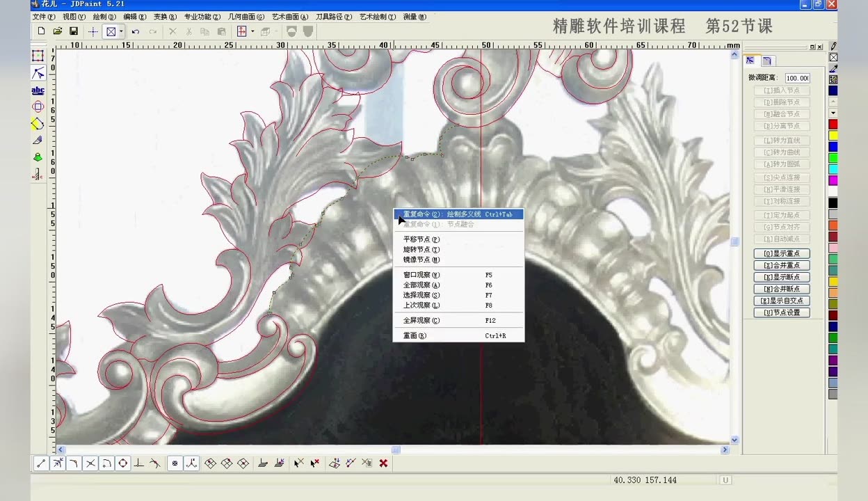This screenshot has height=501, width=868.
Task: Click the Save floppy disk icon
Action: (x=74, y=31)
